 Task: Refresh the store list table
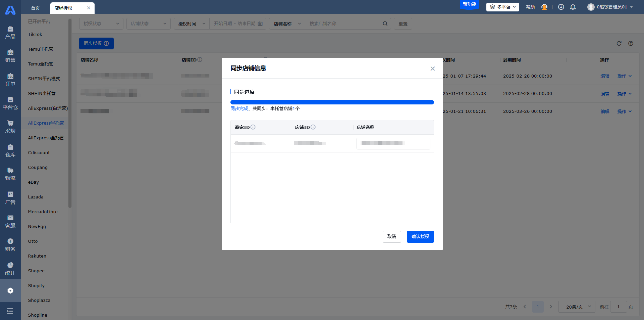point(619,43)
